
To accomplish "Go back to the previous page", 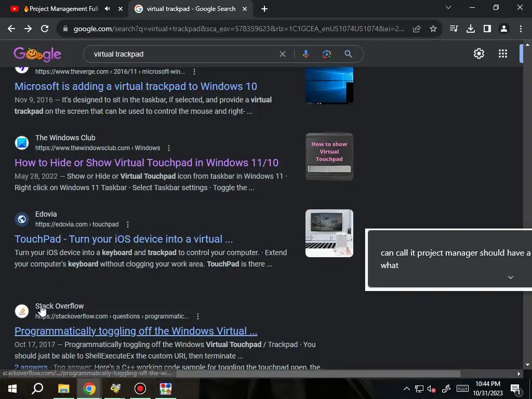I will click(11, 29).
